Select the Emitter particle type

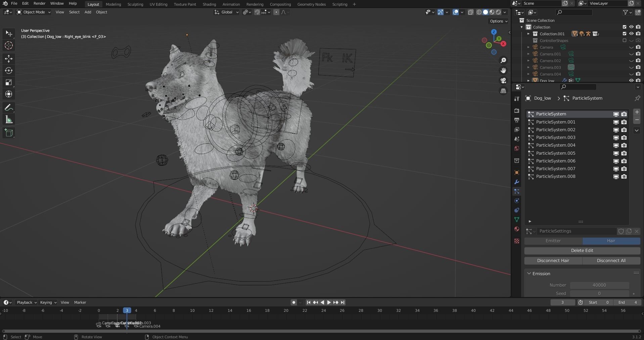[x=553, y=241]
